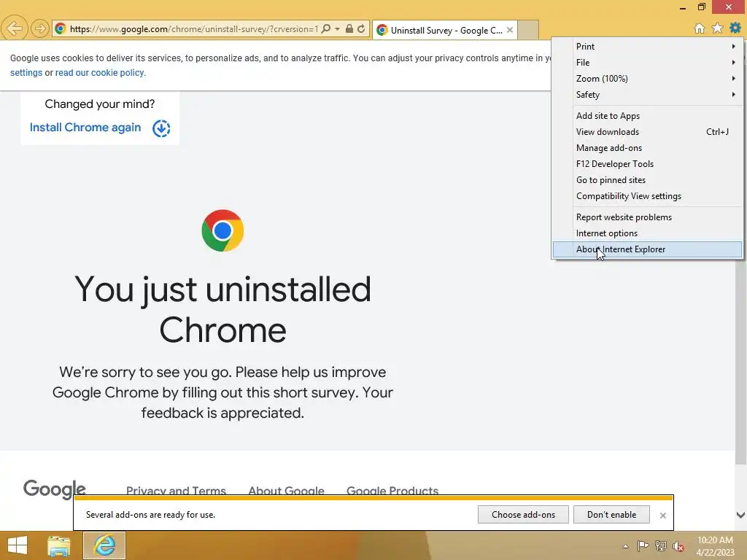Click the "You just uninstalled Chrome" heading
Image resolution: width=747 pixels, height=560 pixels.
pos(222,309)
